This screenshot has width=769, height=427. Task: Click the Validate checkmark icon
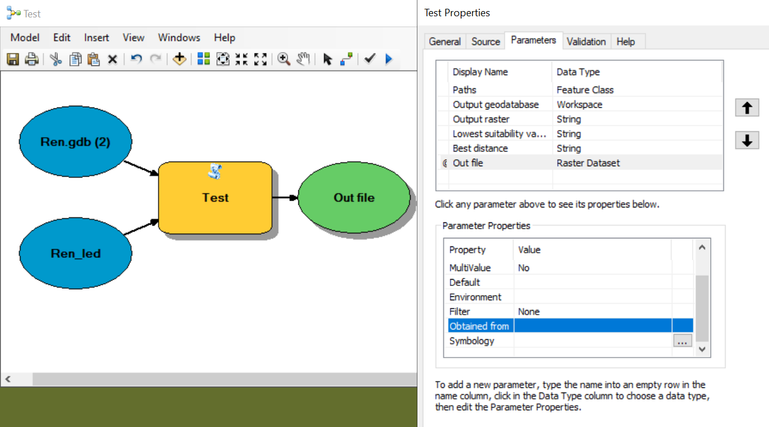(x=370, y=59)
